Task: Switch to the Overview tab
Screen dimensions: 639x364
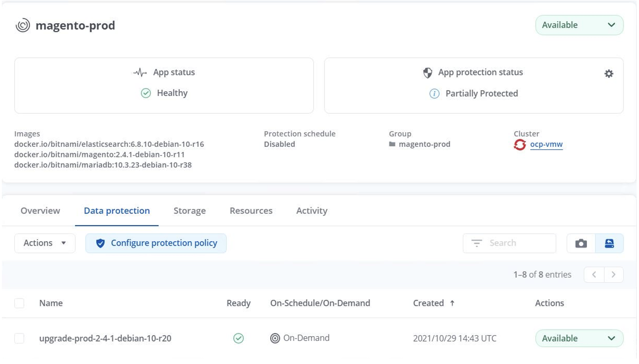Action: (40, 211)
